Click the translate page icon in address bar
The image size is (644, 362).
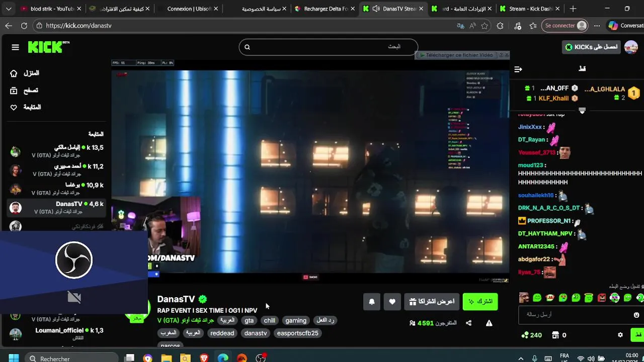pyautogui.click(x=460, y=26)
